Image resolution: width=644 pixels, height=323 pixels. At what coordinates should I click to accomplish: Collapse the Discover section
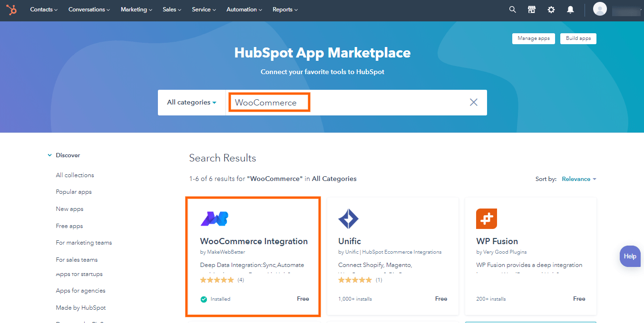(64, 155)
